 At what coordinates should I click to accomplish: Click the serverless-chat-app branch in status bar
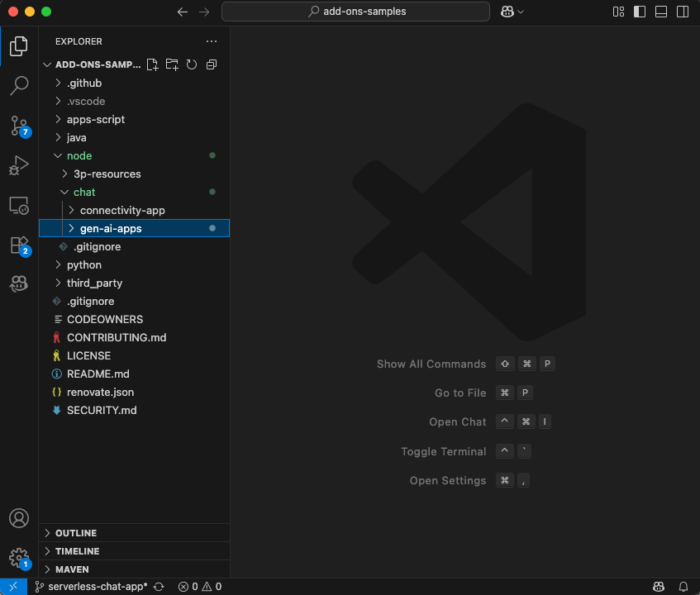(x=91, y=587)
